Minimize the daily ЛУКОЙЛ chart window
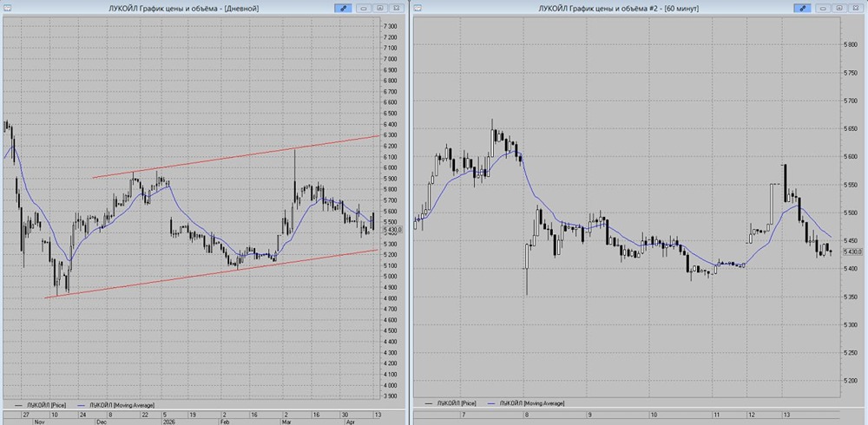The width and height of the screenshot is (868, 425). [364, 9]
